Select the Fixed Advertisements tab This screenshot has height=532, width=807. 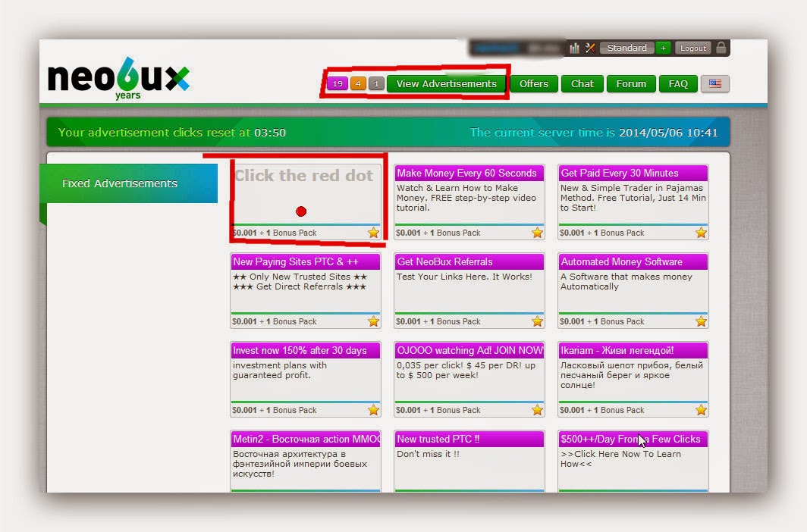click(x=129, y=183)
